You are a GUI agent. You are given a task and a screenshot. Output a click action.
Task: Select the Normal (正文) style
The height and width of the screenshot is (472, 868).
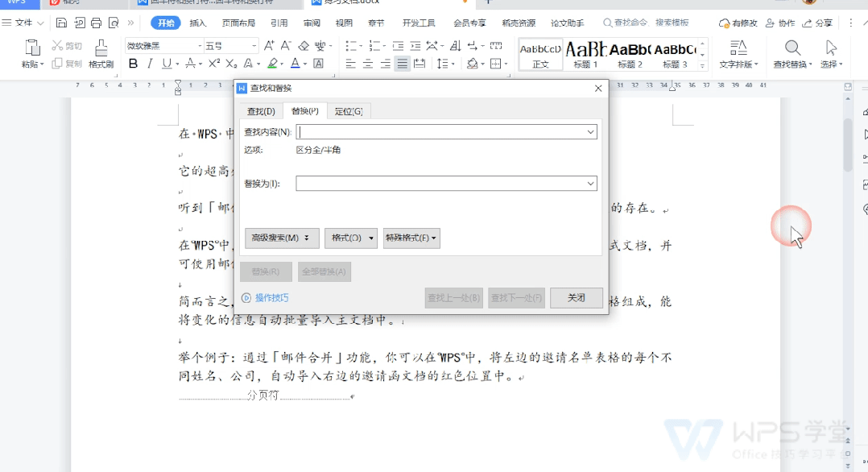click(x=541, y=54)
